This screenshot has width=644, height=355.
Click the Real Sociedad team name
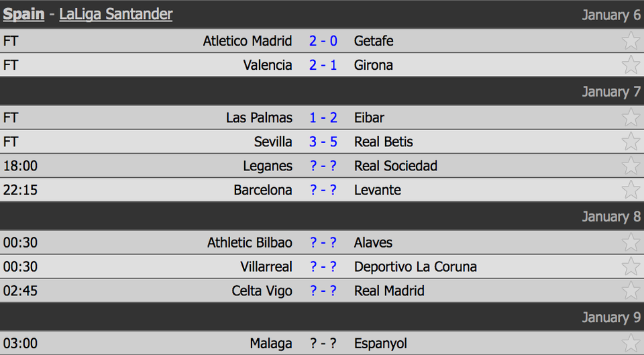tap(396, 166)
